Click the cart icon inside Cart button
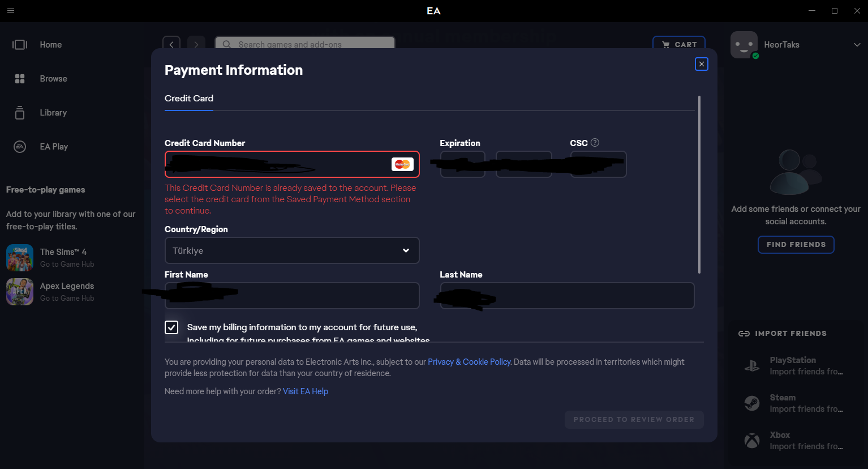868x469 pixels. [666, 44]
